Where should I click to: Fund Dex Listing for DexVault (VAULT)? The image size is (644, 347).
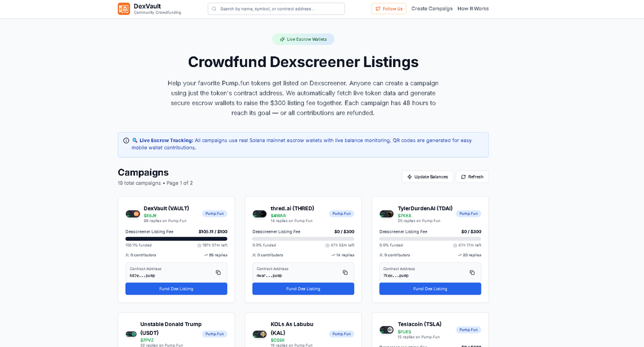[176, 289]
